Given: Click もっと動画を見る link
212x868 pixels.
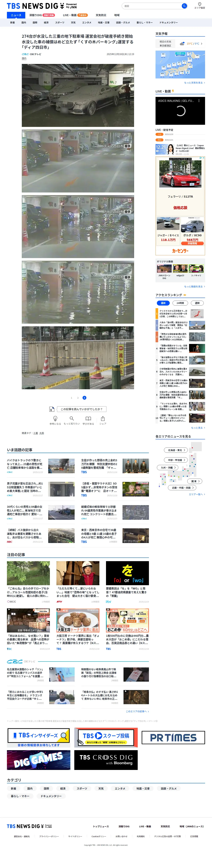Looking at the screenshot, I should point(194,286).
